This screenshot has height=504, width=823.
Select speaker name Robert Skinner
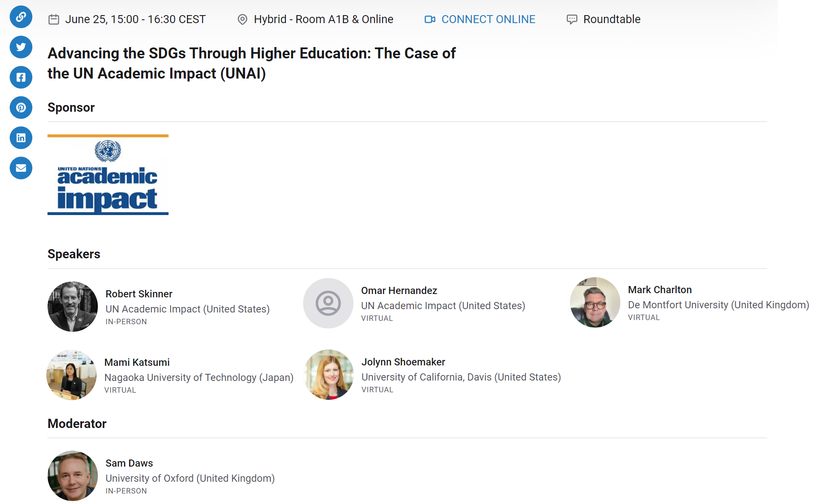139,294
